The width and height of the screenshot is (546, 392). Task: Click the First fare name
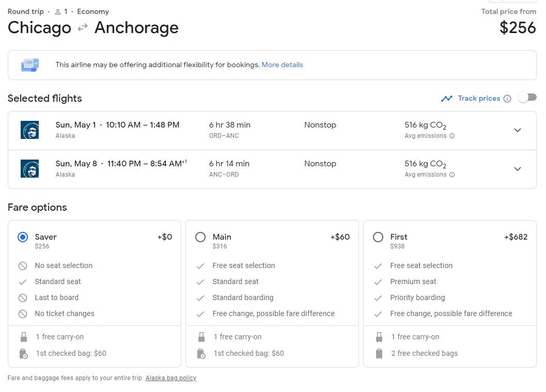click(399, 237)
